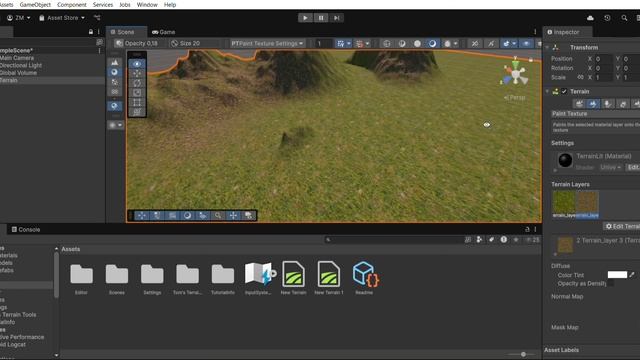The width and height of the screenshot is (640, 360).
Task: Click the cloud icon in the top toolbar
Action: [590, 18]
